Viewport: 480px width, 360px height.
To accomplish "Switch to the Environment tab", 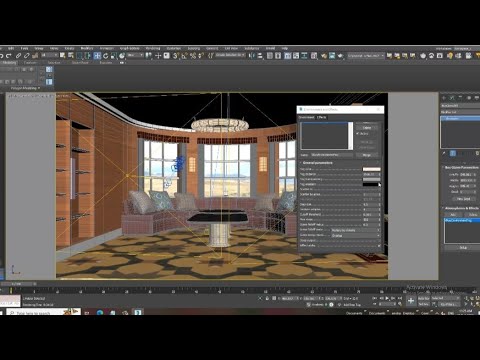I will point(307,117).
